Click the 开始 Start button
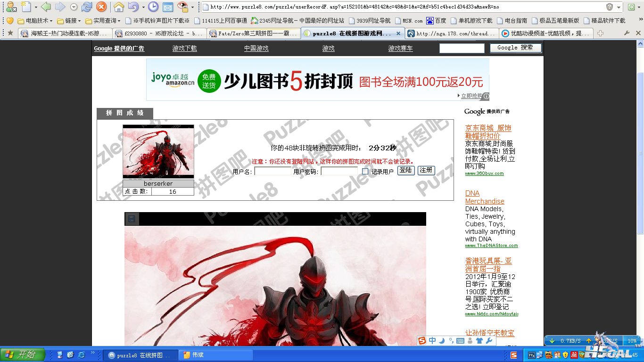Viewport: 644px width, 362px height. pyautogui.click(x=23, y=354)
